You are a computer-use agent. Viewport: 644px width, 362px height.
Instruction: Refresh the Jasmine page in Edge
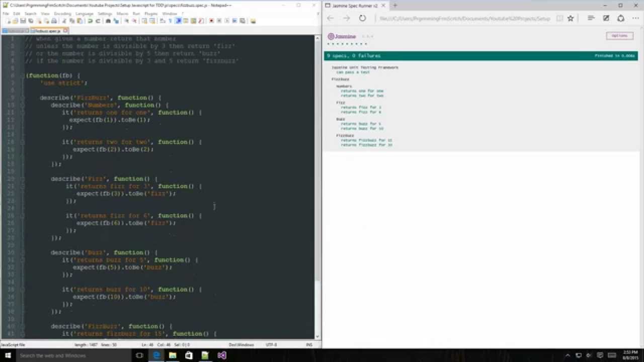(362, 18)
